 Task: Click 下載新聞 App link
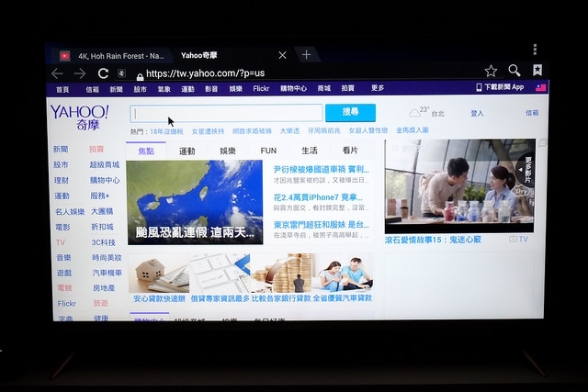[500, 87]
